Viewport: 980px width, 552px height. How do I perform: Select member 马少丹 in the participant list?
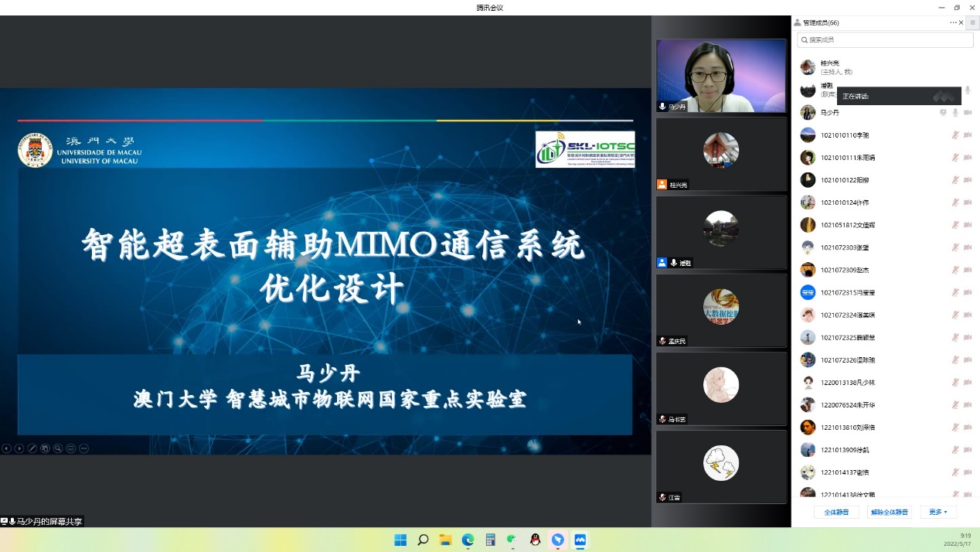pyautogui.click(x=830, y=113)
